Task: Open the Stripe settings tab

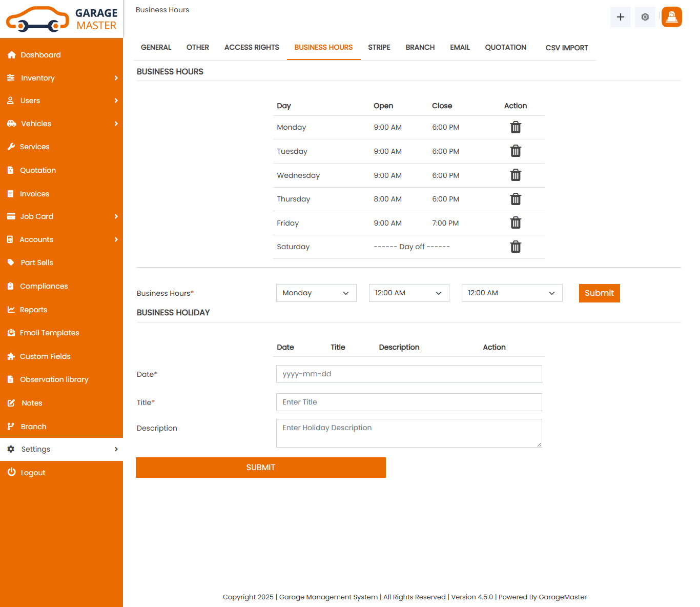Action: [379, 48]
